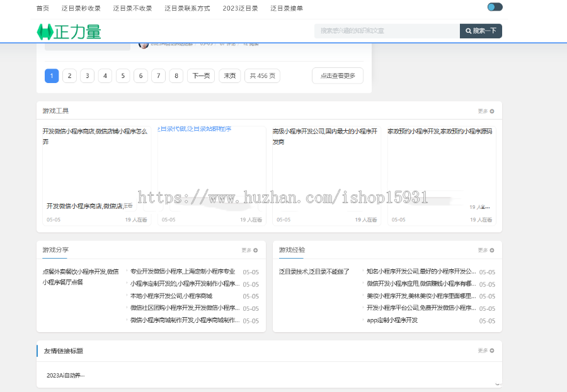567x392 pixels.
Task: Go to page 8 in pagination
Action: pos(176,76)
